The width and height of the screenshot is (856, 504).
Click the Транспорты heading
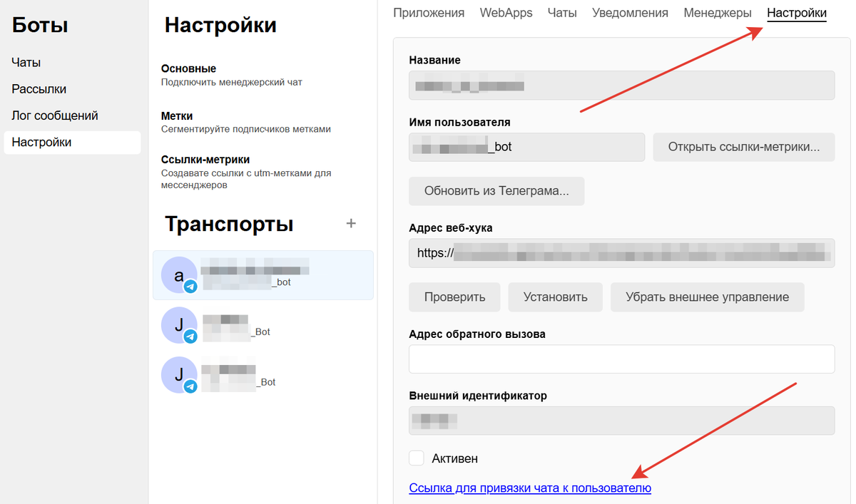pos(229,224)
